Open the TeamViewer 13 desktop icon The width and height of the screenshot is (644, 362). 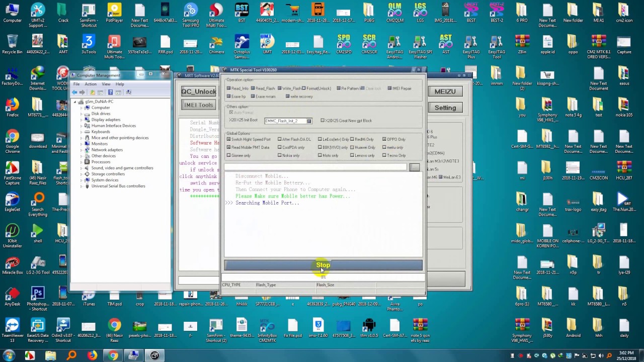coord(12,330)
